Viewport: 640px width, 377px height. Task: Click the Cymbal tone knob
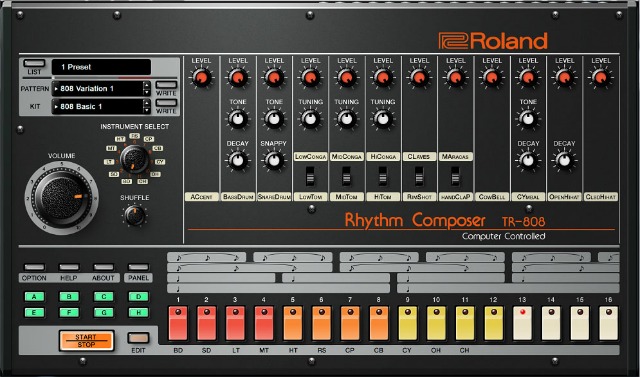(528, 119)
